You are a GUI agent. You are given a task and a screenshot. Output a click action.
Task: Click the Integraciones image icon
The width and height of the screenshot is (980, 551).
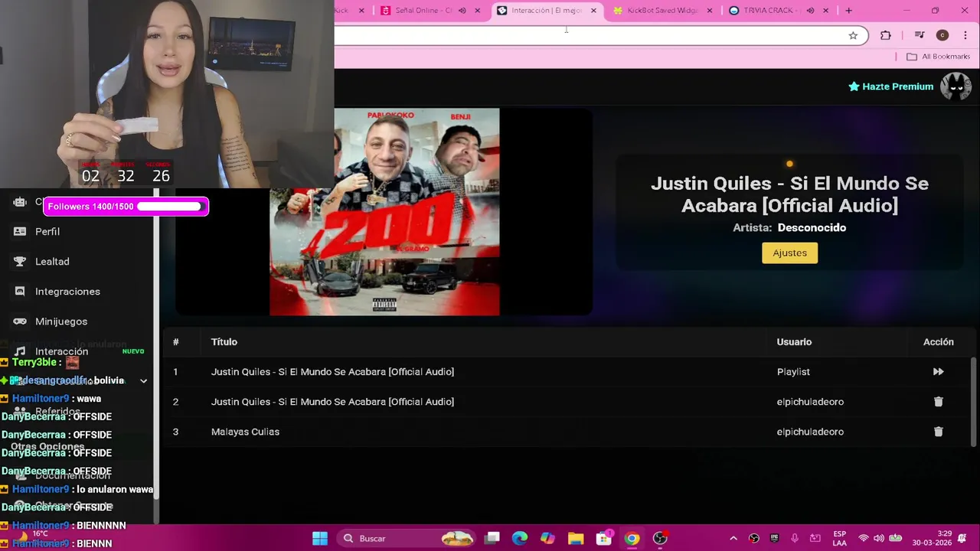pyautogui.click(x=20, y=291)
